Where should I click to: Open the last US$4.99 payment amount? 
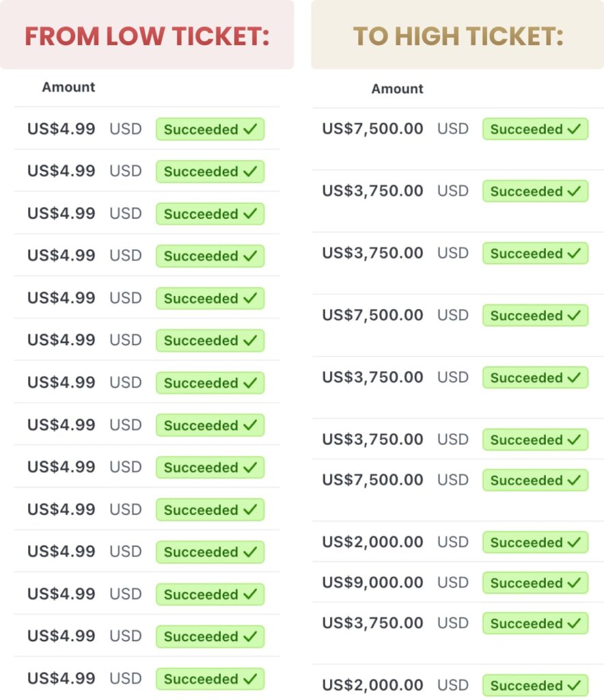61,678
